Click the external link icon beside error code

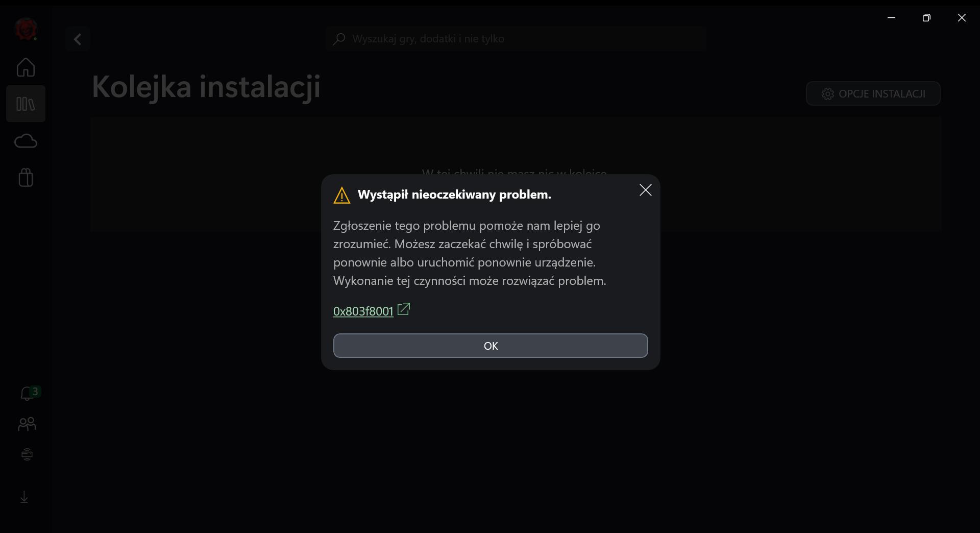tap(403, 309)
